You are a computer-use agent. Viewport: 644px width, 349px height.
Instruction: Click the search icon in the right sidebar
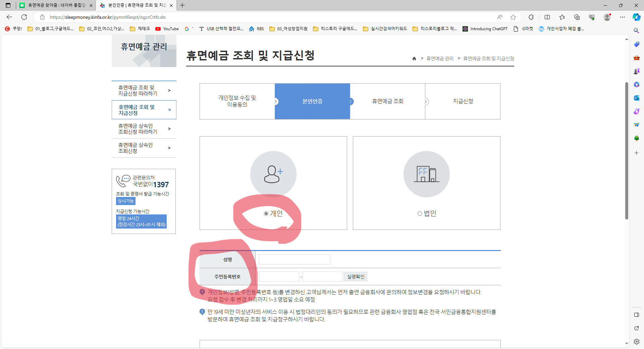(636, 31)
